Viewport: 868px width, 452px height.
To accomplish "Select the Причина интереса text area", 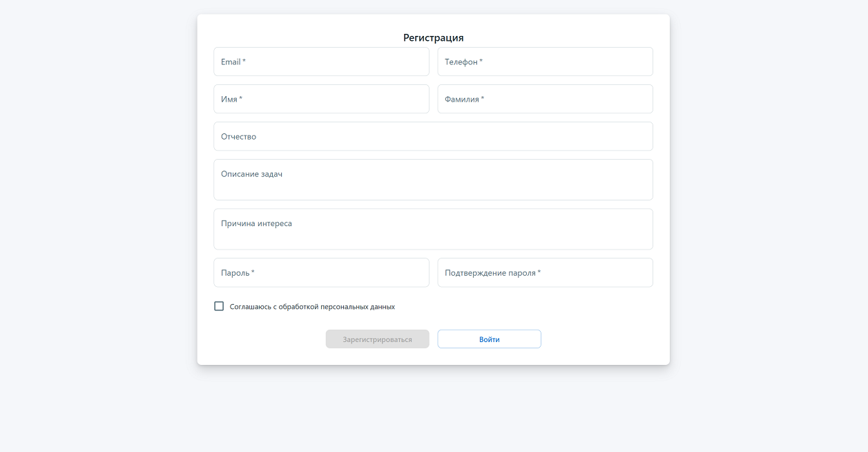I will tap(433, 229).
